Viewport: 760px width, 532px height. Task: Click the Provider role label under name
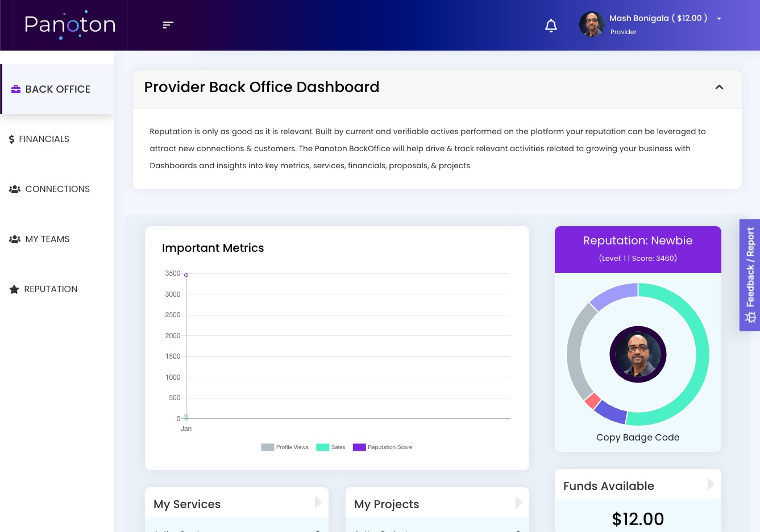tap(624, 32)
